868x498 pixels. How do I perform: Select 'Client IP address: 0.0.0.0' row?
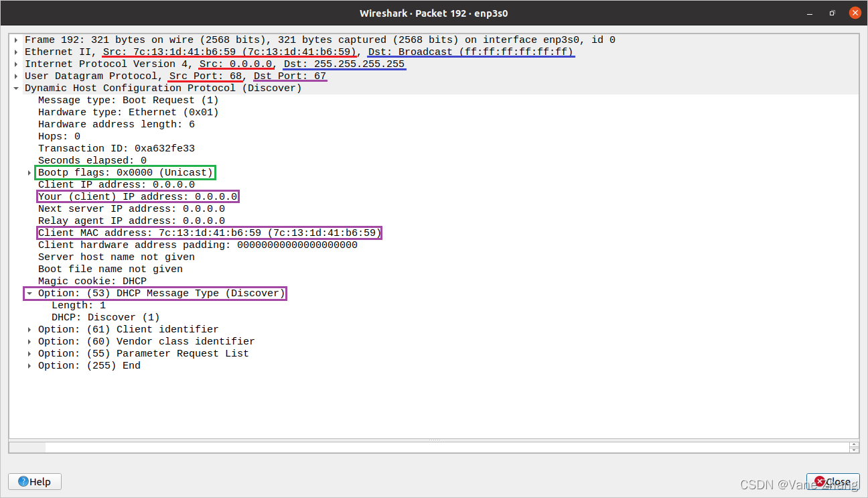click(x=117, y=185)
